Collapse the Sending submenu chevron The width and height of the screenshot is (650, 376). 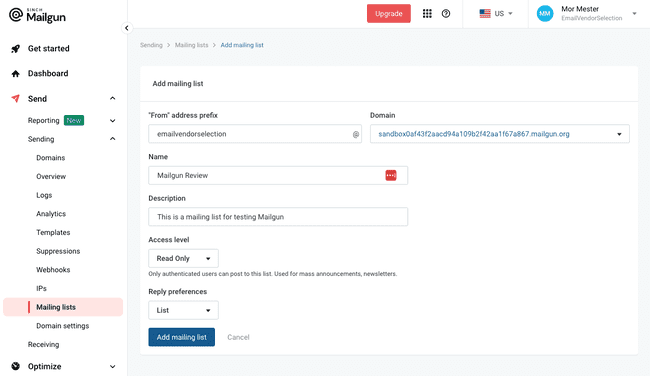[112, 138]
